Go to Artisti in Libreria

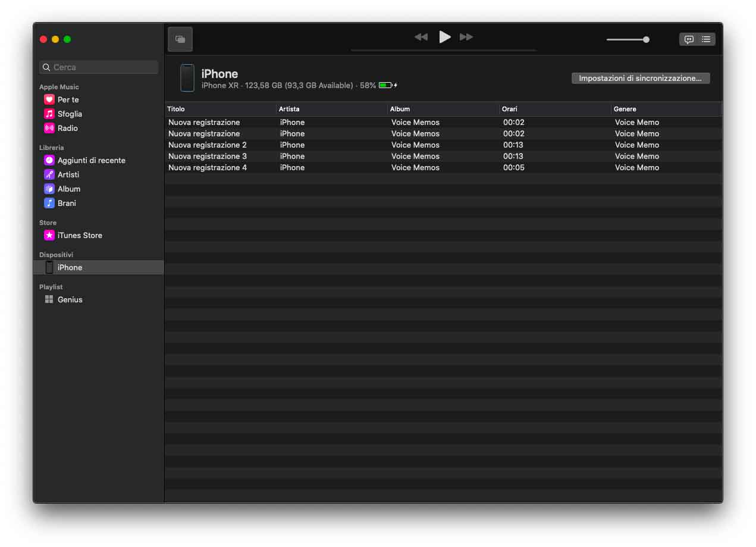tap(68, 174)
